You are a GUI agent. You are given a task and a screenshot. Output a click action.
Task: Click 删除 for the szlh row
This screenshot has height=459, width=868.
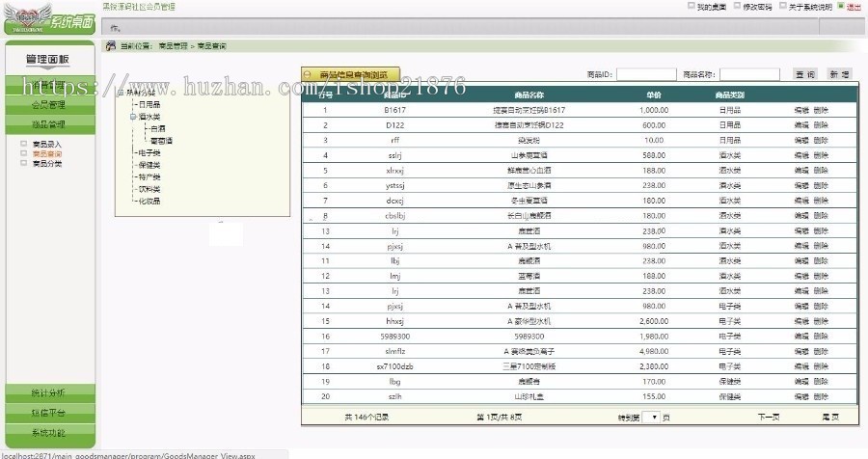[821, 396]
